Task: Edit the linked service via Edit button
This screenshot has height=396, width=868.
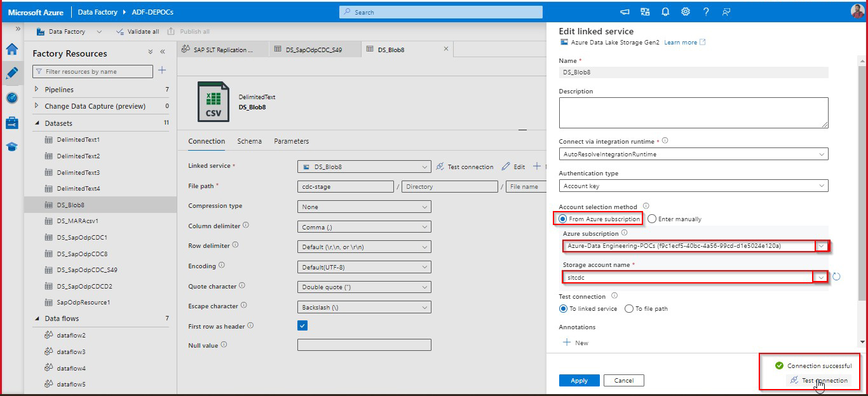Action: tap(513, 167)
